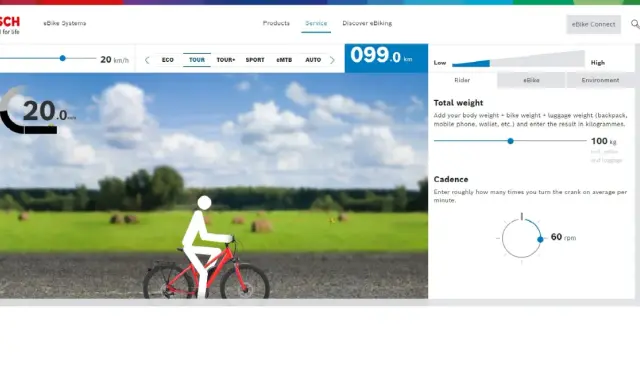Show previous riding modes with left chevron
This screenshot has width=640, height=384.
147,60
